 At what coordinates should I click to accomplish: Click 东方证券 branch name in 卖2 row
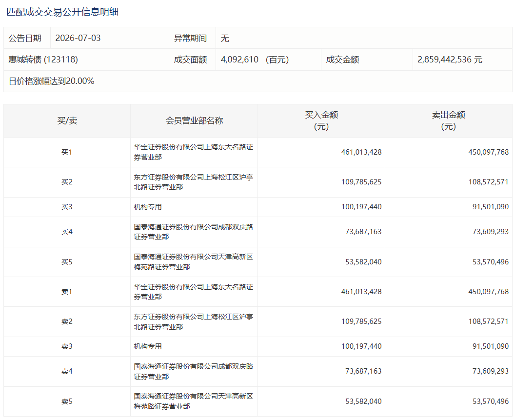coord(194,322)
